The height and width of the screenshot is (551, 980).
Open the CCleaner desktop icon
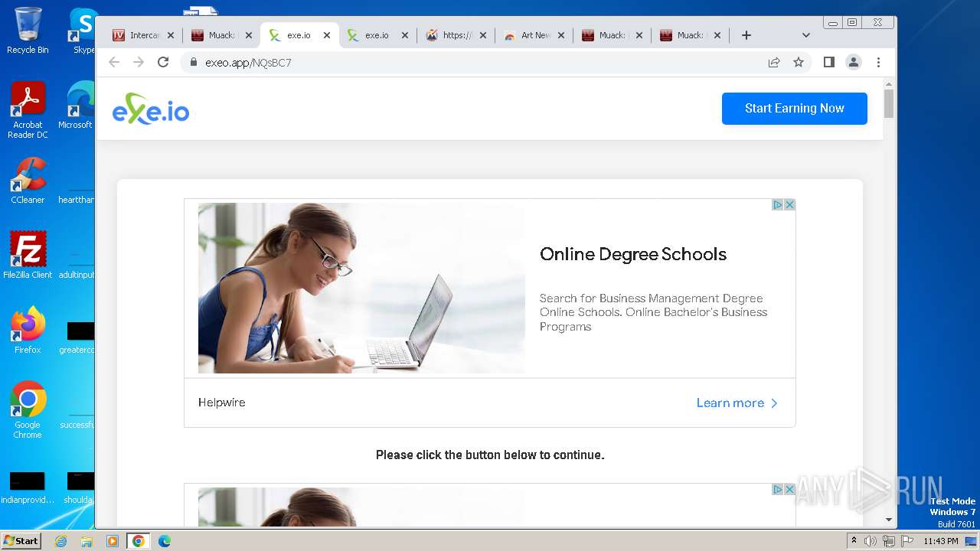pyautogui.click(x=28, y=181)
